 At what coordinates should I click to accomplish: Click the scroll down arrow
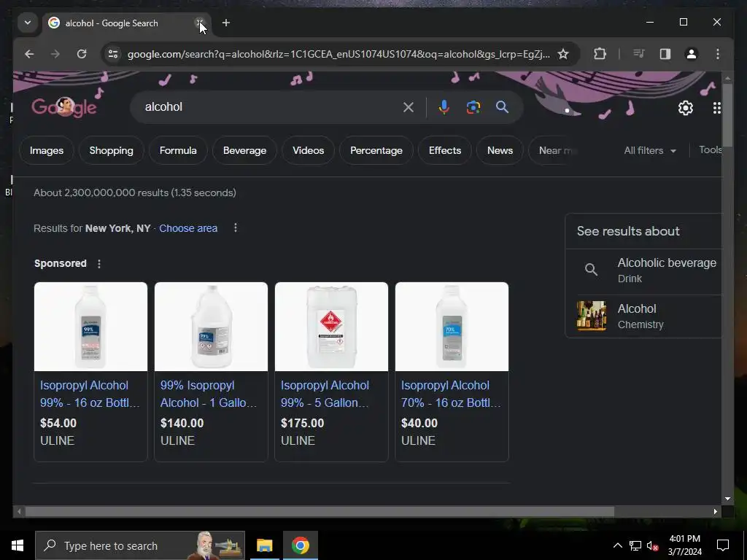click(x=727, y=499)
